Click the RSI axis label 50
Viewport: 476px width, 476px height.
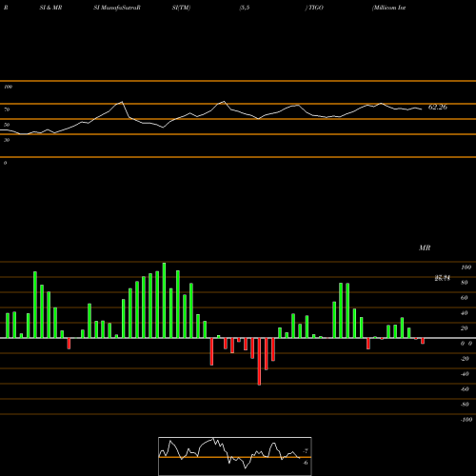(x=7, y=125)
